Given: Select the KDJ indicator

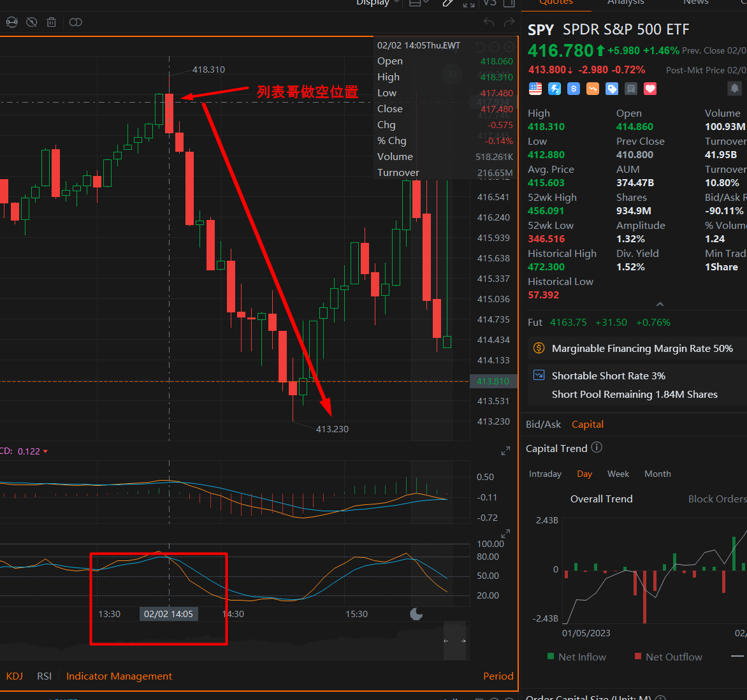Looking at the screenshot, I should click(14, 676).
